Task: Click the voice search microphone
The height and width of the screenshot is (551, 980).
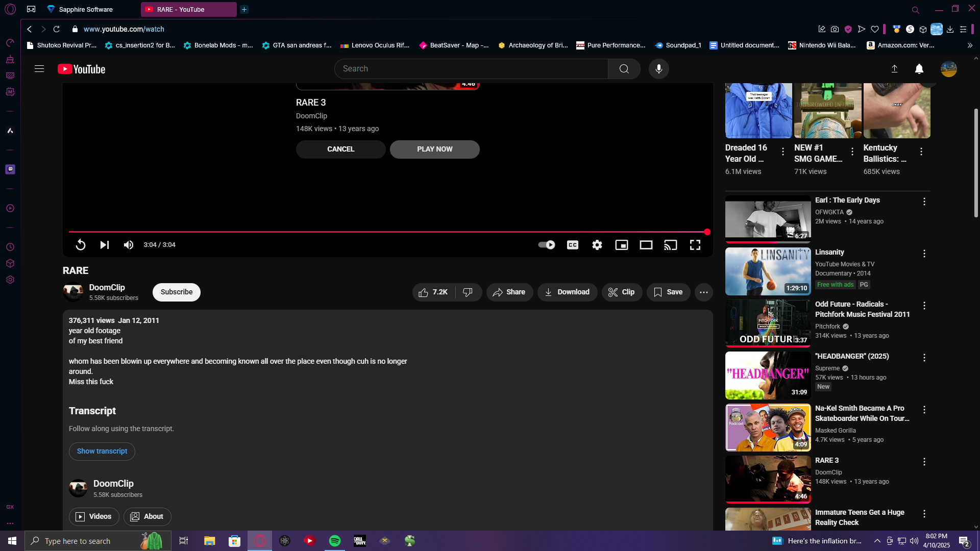Action: (x=658, y=69)
